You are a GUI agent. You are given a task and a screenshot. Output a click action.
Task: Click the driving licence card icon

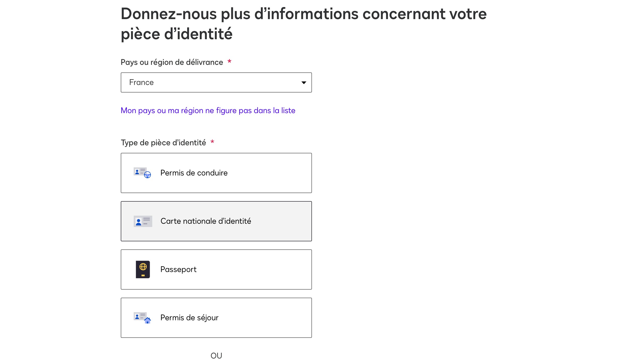[x=142, y=173]
